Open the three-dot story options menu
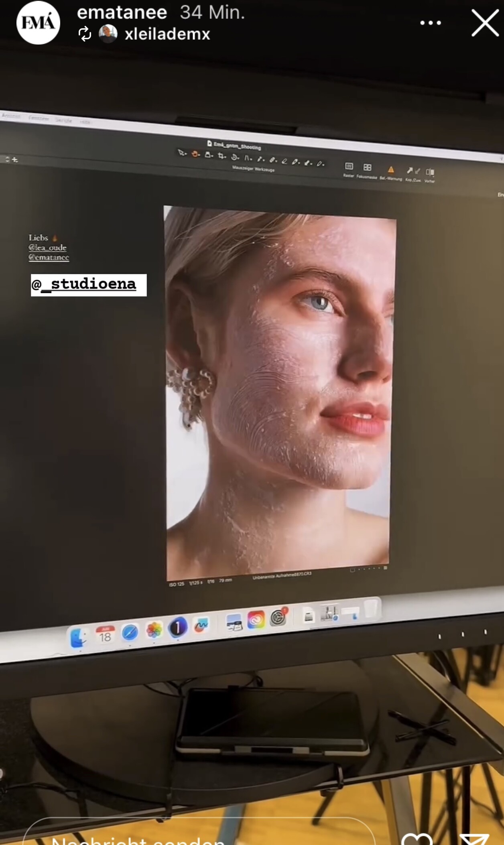Screen dimensions: 504x845 click(x=431, y=23)
